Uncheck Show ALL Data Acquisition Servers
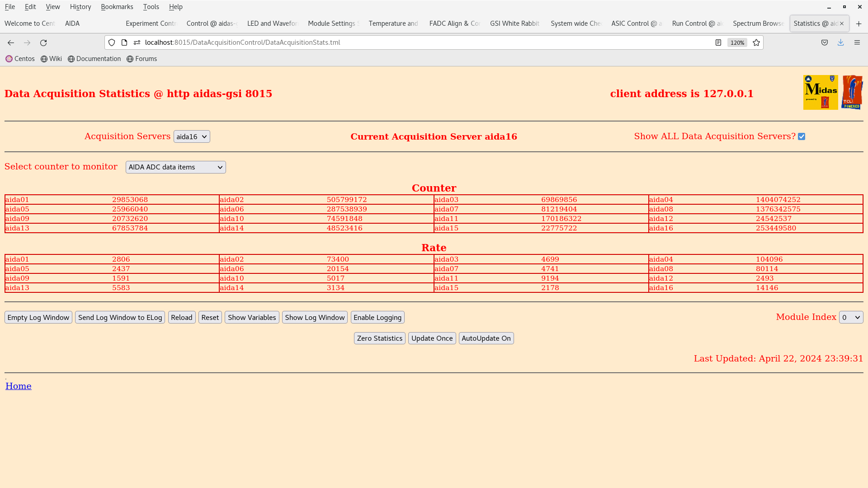Screen dimensions: 868x488 pos(802,136)
